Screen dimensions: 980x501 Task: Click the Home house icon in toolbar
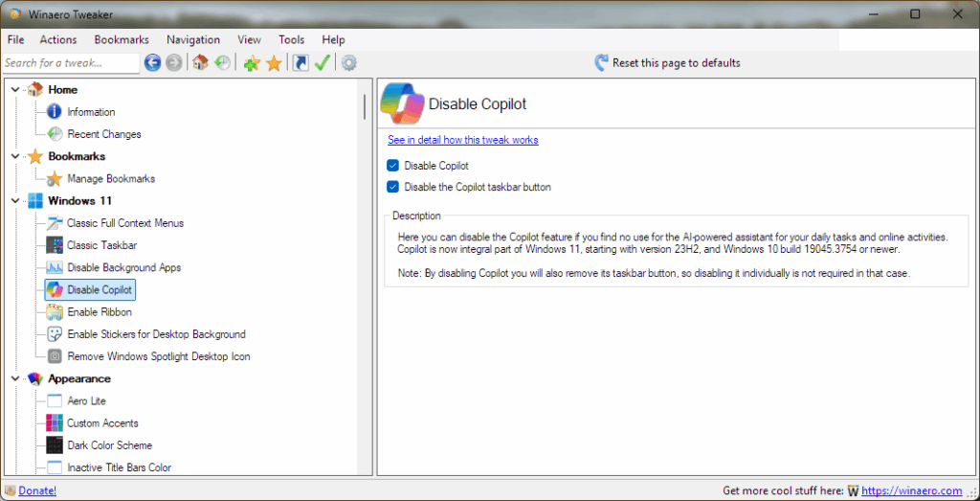point(200,62)
